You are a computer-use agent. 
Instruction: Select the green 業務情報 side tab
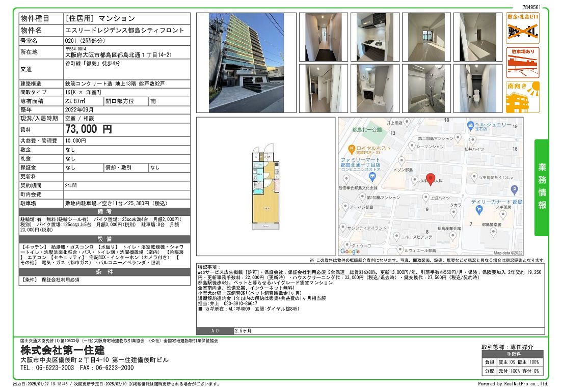[542, 187]
